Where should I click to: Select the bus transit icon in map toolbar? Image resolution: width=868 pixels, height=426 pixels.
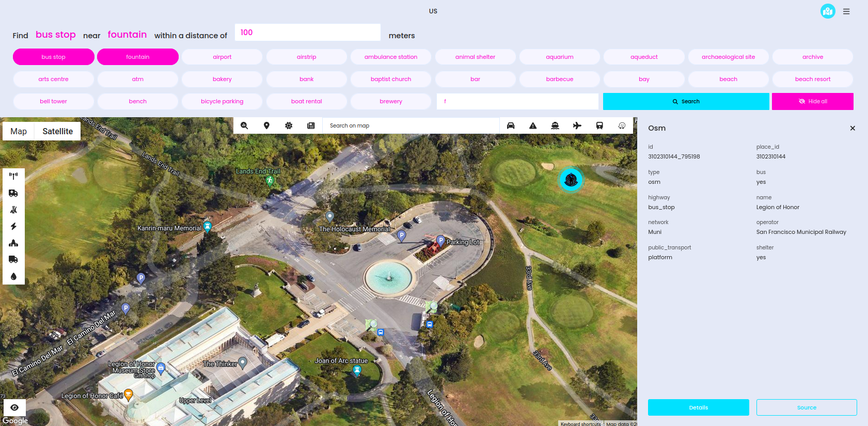(x=599, y=125)
